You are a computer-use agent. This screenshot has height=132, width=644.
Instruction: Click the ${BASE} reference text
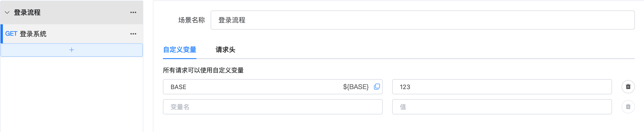coord(356,87)
